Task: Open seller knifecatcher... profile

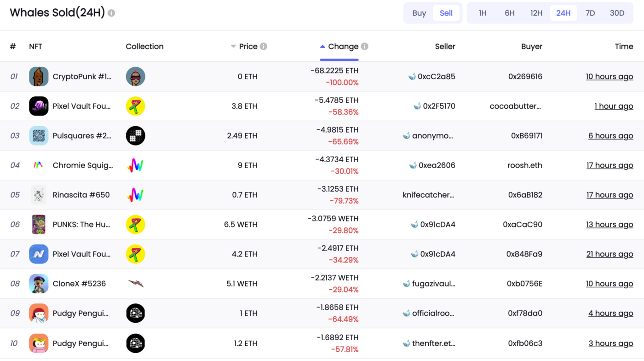Action: 428,195
